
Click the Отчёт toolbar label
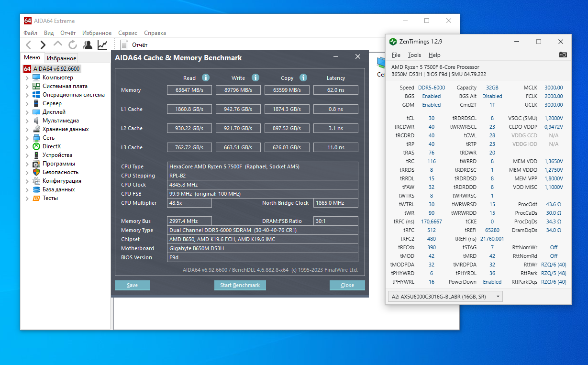[140, 45]
